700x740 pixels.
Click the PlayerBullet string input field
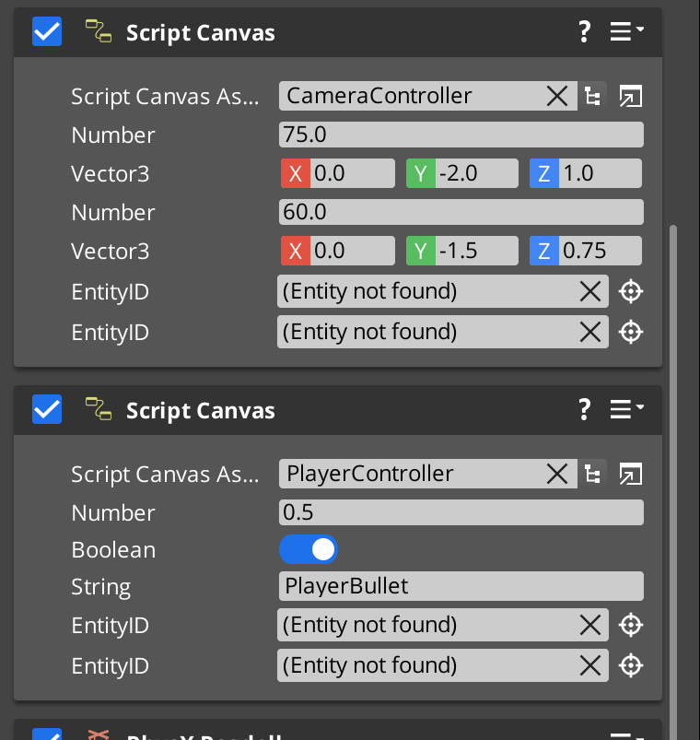pyautogui.click(x=461, y=586)
